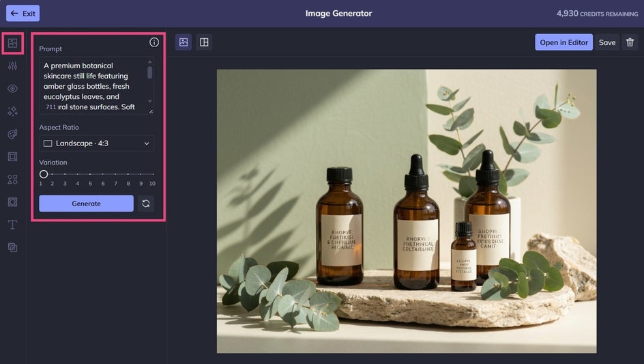
Task: Open the overlapping layers sidebar tool
Action: pos(12,247)
